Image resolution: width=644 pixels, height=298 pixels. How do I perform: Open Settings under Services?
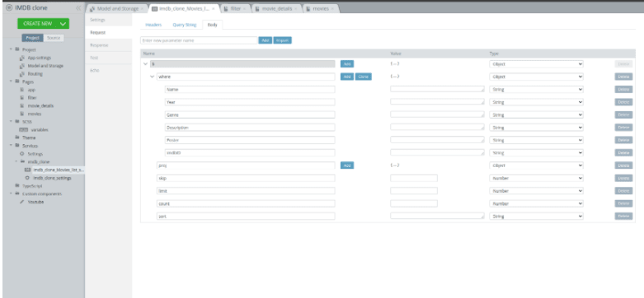35,154
